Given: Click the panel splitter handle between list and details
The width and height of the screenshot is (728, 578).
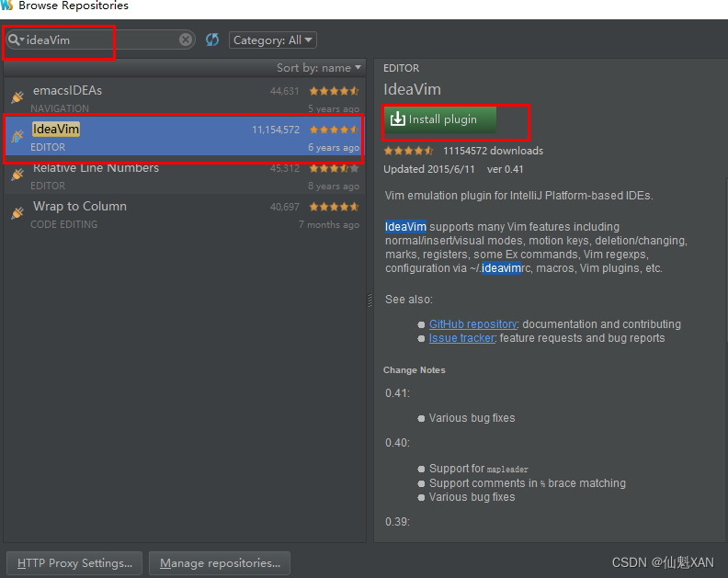Looking at the screenshot, I should 370,300.
